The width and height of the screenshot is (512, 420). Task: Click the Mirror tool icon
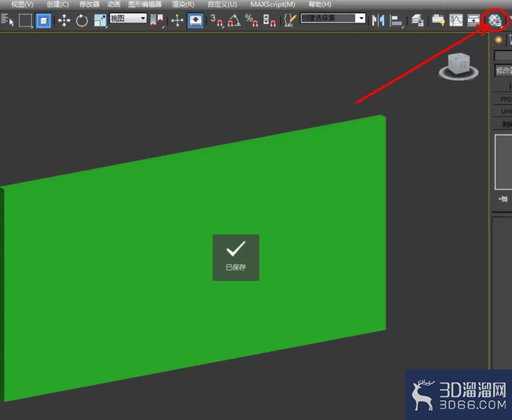coord(378,21)
